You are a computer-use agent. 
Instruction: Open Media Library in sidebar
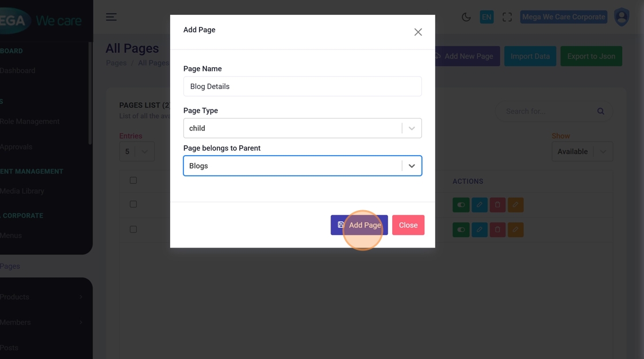(x=22, y=191)
